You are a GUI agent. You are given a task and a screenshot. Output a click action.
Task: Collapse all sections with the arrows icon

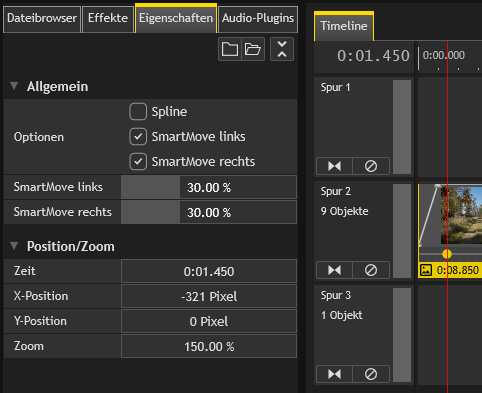click(282, 49)
